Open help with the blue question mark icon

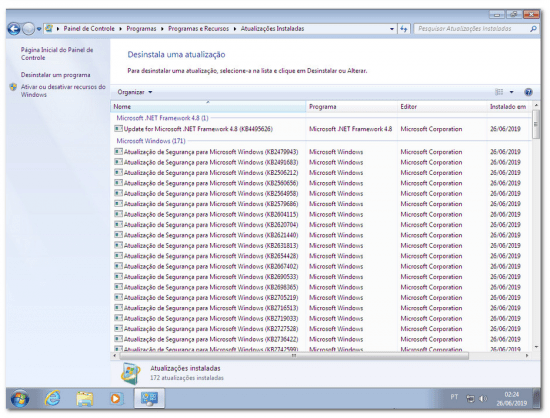point(528,92)
